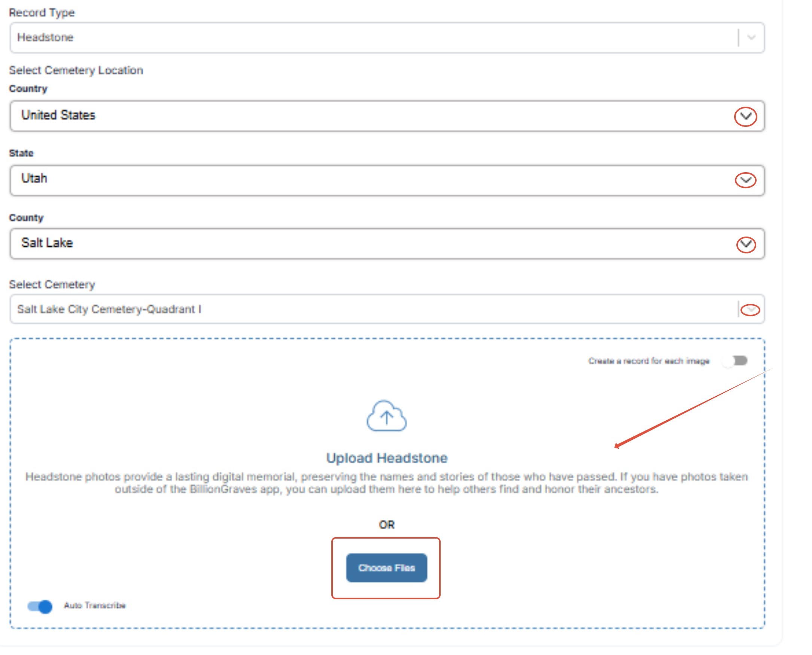This screenshot has height=655, width=812.
Task: Click the Record Type chevron arrow
Action: pos(751,38)
